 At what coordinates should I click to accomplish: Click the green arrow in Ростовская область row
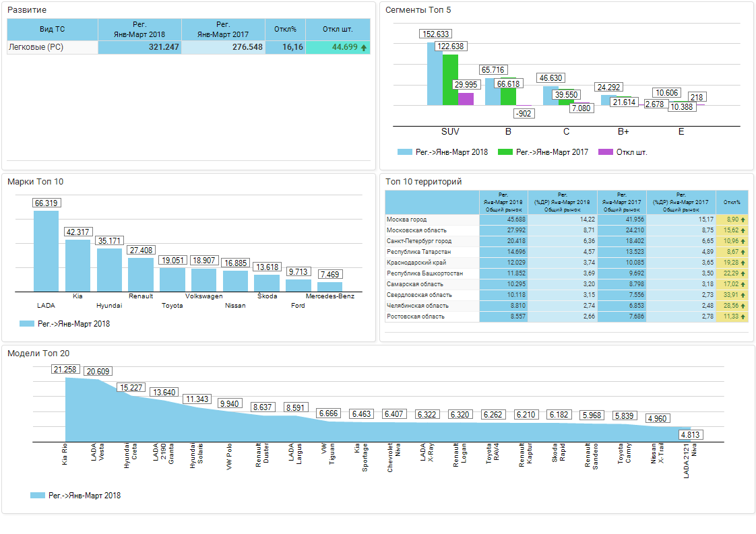[743, 316]
